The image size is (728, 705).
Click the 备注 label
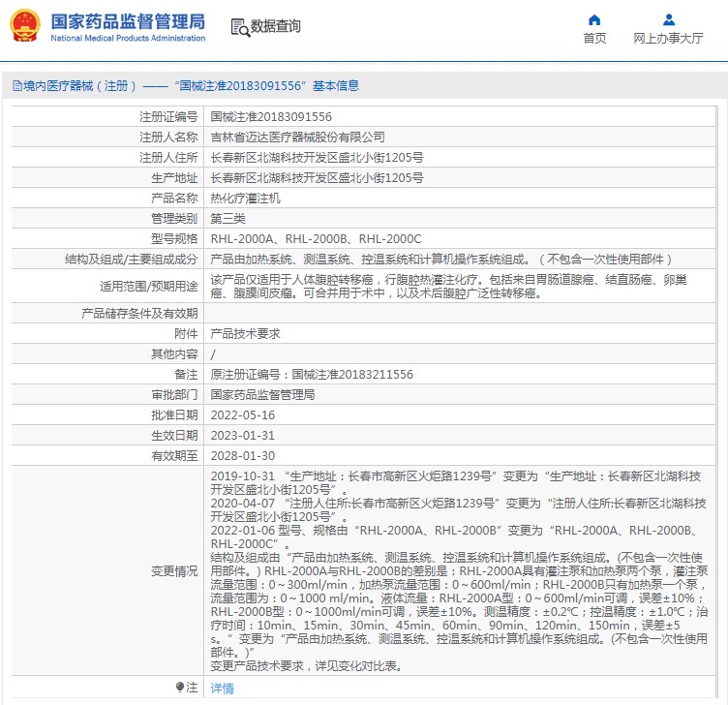coord(186,375)
